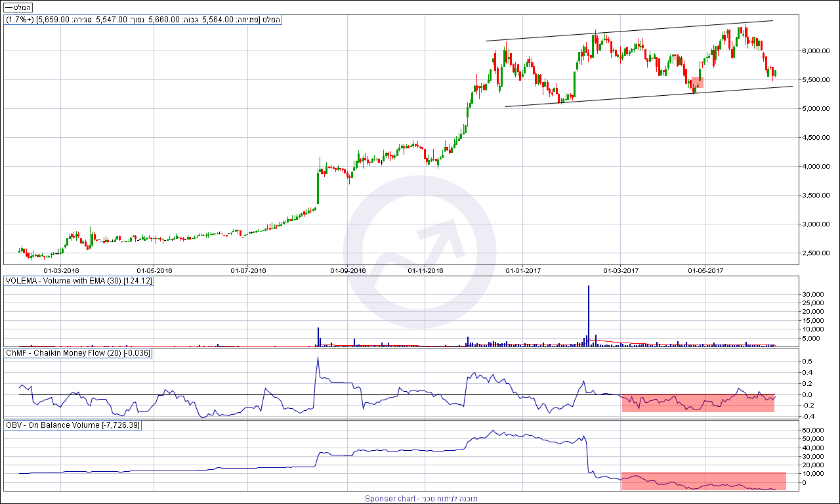Viewport: 840px width, 504px height.
Task: Click the OHLC price summary label
Action: pyautogui.click(x=143, y=20)
